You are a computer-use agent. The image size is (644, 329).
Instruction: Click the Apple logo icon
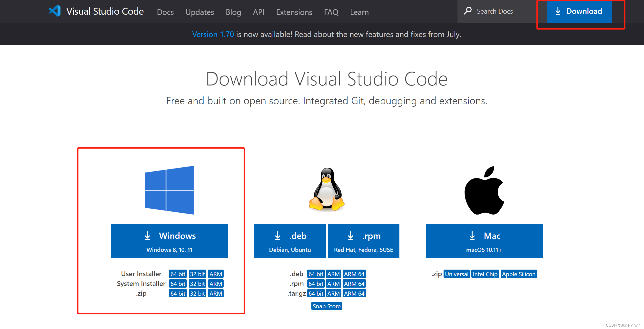point(484,190)
